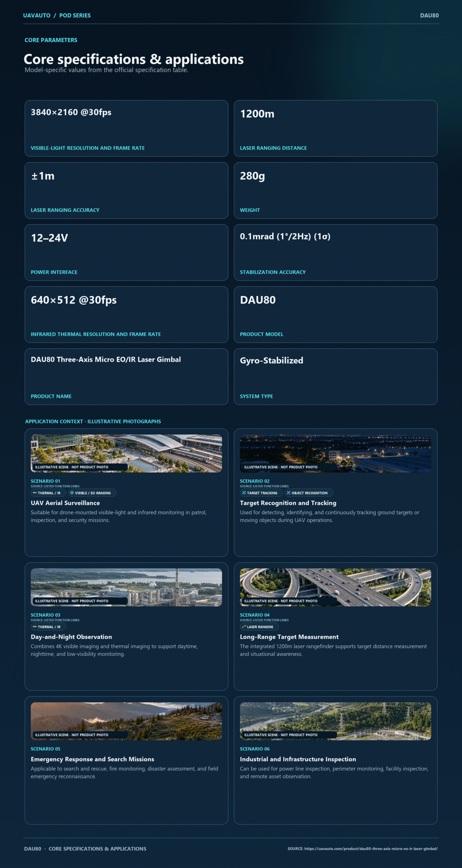View the Day-and-Night Observation scenario image
Screen dimensions: 462x868
pos(127,587)
